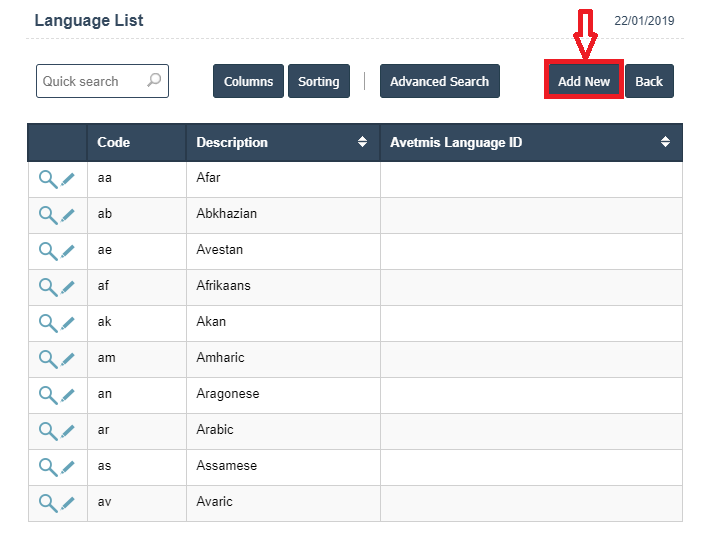View details for Abkhazian row

(48, 216)
